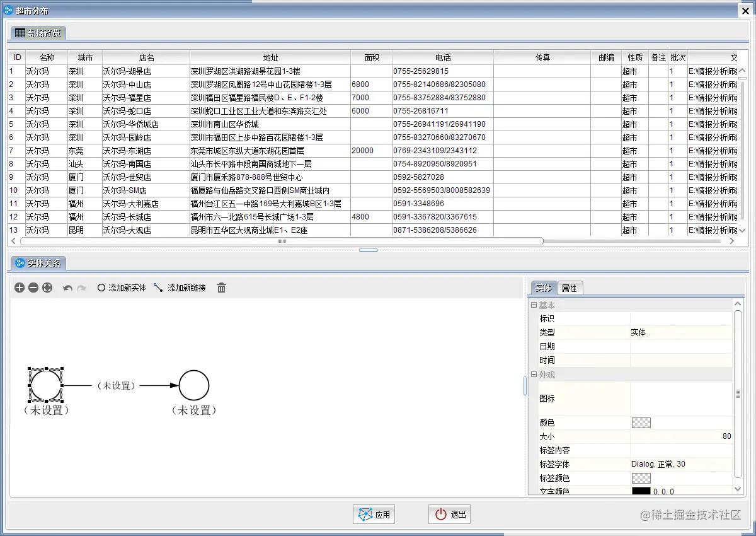Click the 名称 column header
The height and width of the screenshot is (536, 756).
[x=46, y=57]
